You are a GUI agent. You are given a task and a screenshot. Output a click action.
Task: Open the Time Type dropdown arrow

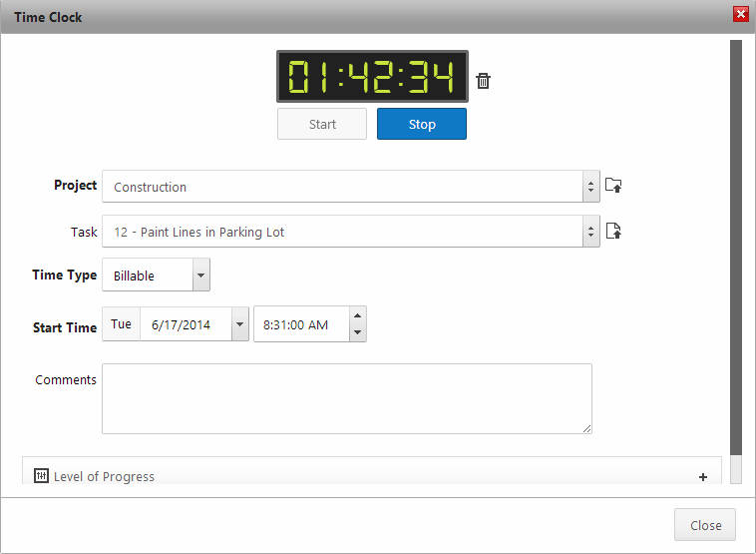[x=201, y=276]
